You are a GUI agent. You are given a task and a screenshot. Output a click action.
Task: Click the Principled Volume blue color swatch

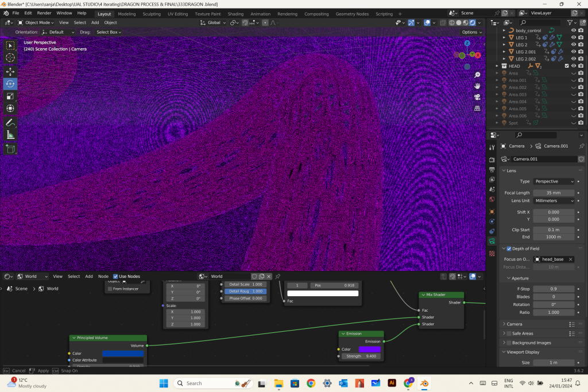tap(123, 354)
